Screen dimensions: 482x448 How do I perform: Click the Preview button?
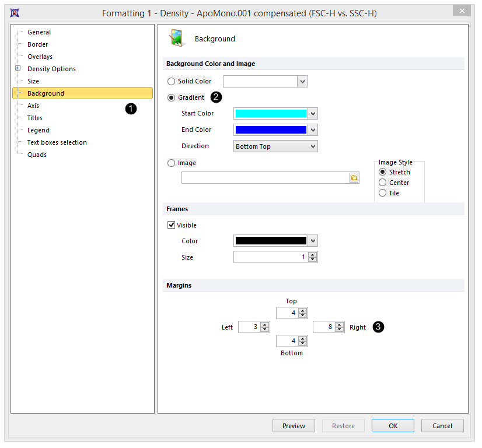[294, 426]
